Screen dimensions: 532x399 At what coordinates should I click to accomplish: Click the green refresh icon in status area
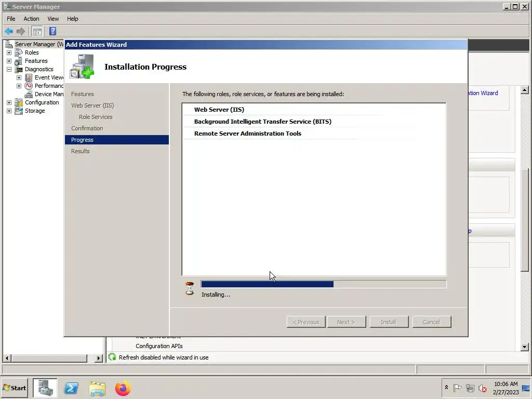click(112, 356)
